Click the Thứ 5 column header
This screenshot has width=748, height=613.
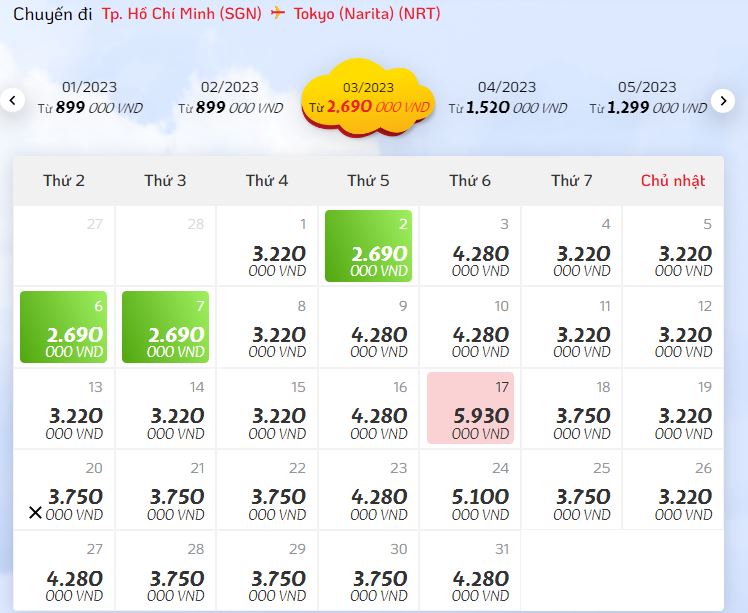pyautogui.click(x=368, y=181)
